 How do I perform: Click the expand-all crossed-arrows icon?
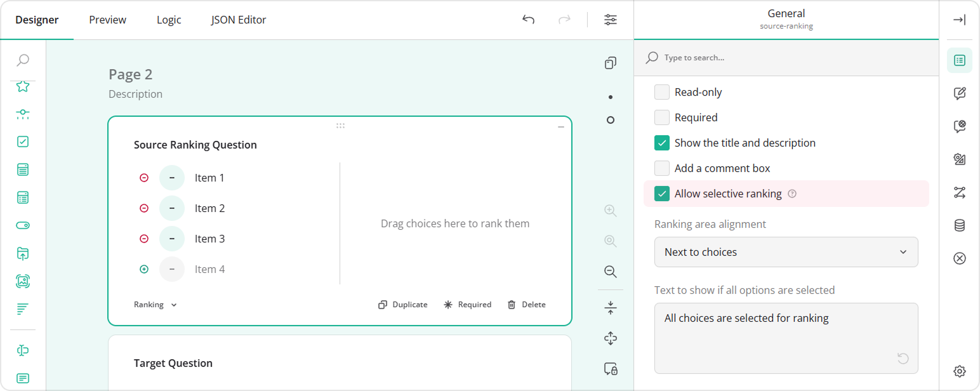(x=611, y=338)
